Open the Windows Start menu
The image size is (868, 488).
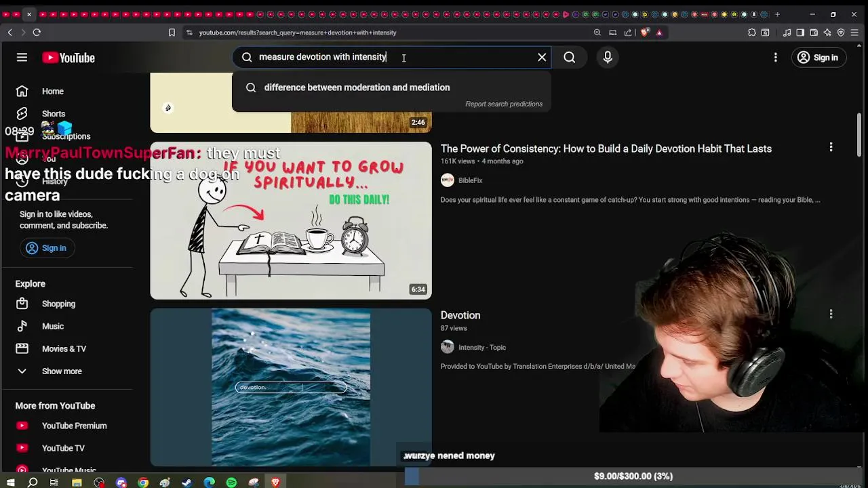point(10,483)
